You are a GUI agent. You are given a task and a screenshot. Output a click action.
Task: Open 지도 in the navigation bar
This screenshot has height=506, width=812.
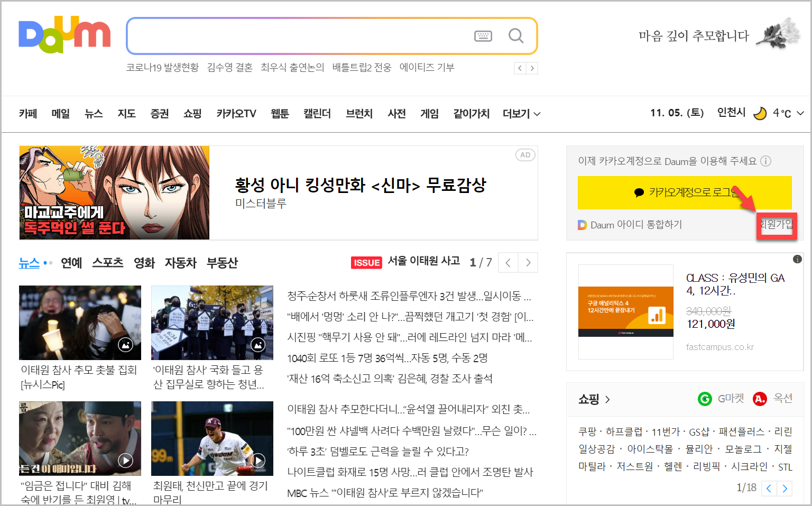click(x=127, y=114)
